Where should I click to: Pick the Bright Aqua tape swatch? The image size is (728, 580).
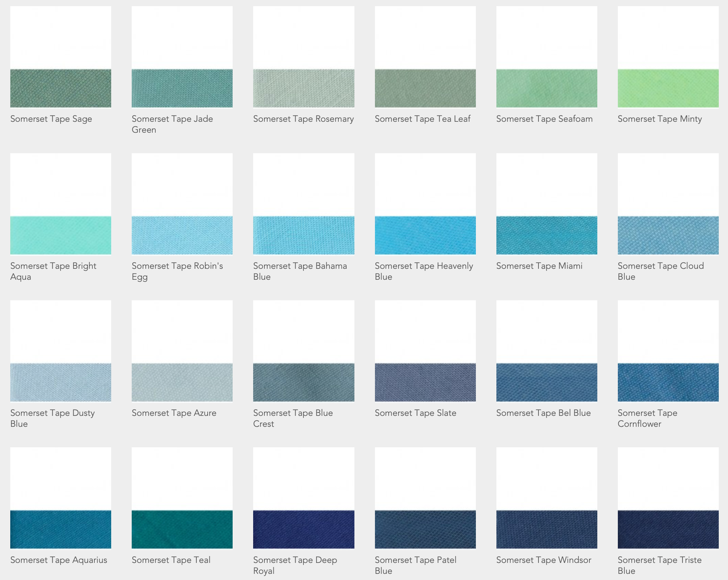pyautogui.click(x=61, y=235)
